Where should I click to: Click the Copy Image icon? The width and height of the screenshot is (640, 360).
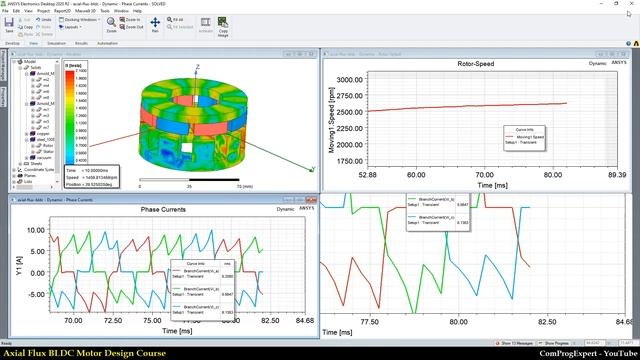223,22
